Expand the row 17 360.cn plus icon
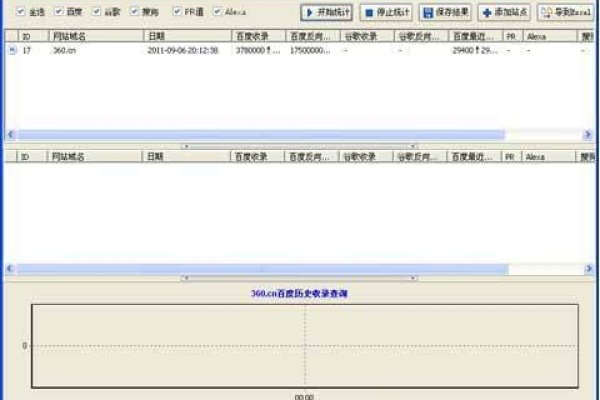 pyautogui.click(x=12, y=50)
